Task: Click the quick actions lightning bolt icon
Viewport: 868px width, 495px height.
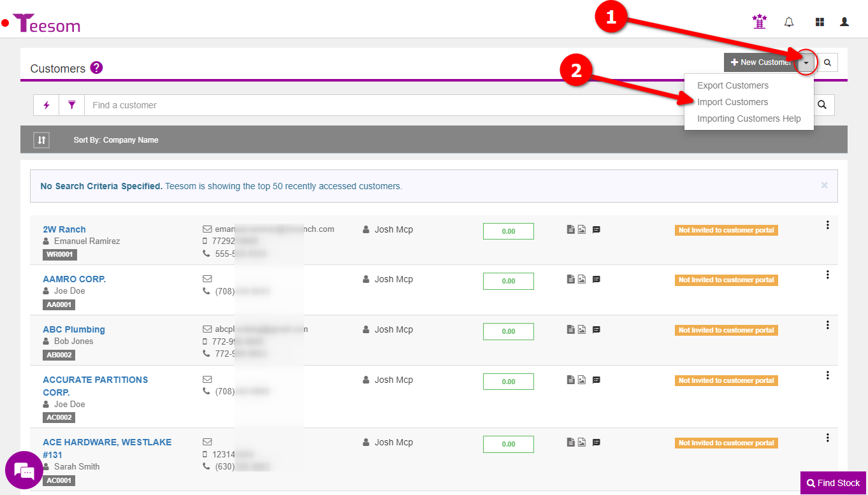Action: [46, 105]
